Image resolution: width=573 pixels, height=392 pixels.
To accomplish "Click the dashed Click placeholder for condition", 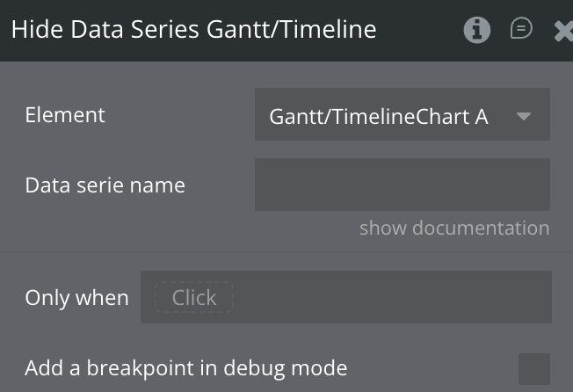I will (x=193, y=298).
